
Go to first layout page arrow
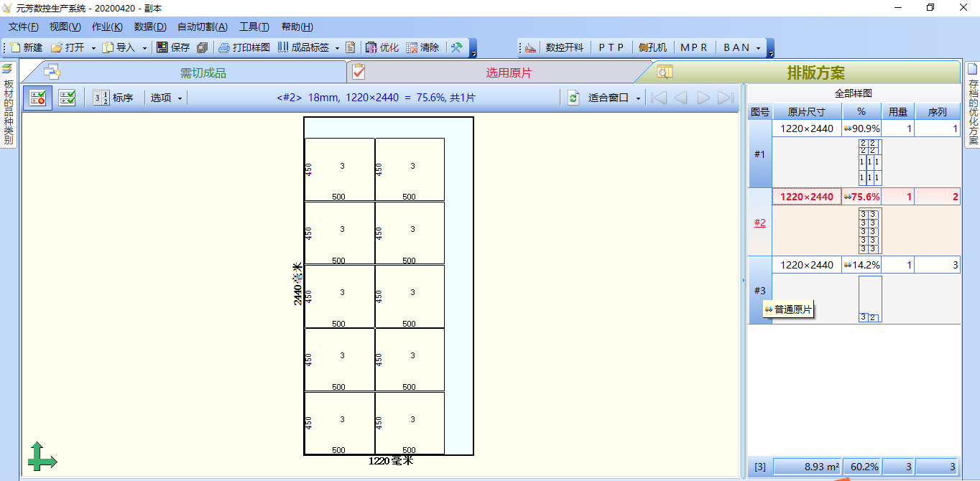(x=658, y=98)
